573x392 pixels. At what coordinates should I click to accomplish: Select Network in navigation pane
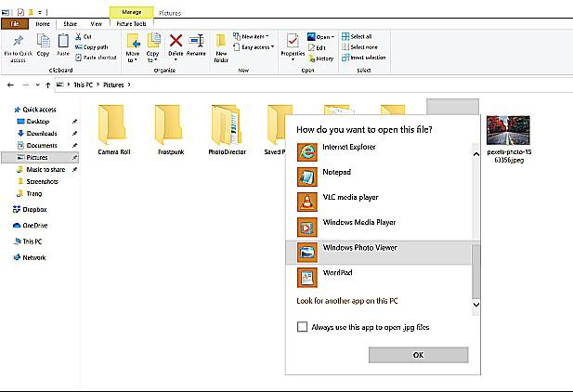[x=30, y=258]
